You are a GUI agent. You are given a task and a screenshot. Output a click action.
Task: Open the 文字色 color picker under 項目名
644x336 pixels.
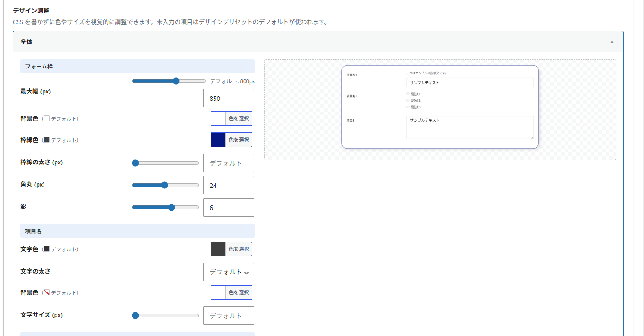pos(231,249)
